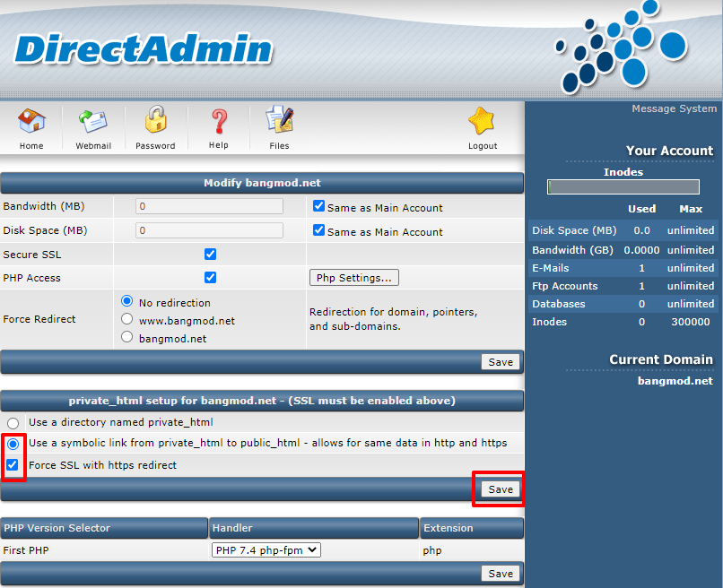The image size is (723, 588).
Task: Open the First PHP handler dropdown
Action: (x=266, y=549)
